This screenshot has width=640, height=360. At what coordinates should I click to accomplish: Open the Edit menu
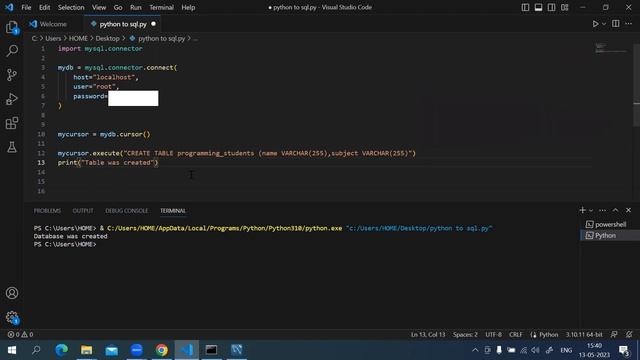click(44, 7)
